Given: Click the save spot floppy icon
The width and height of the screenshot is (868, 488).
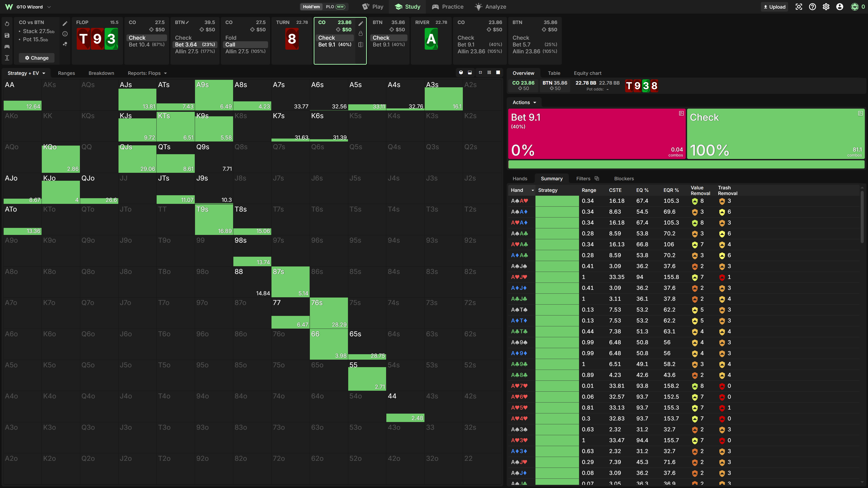Looking at the screenshot, I should [x=7, y=35].
